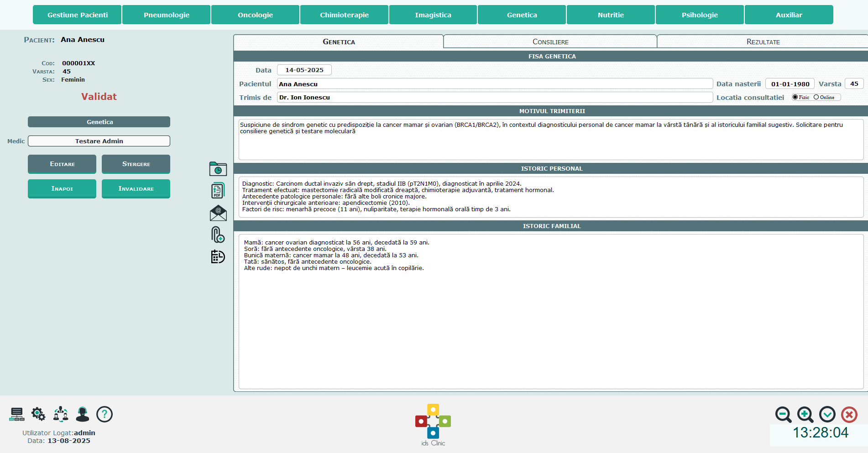The height and width of the screenshot is (453, 868).
Task: Click the clock display 13:28:04
Action: pos(820,432)
